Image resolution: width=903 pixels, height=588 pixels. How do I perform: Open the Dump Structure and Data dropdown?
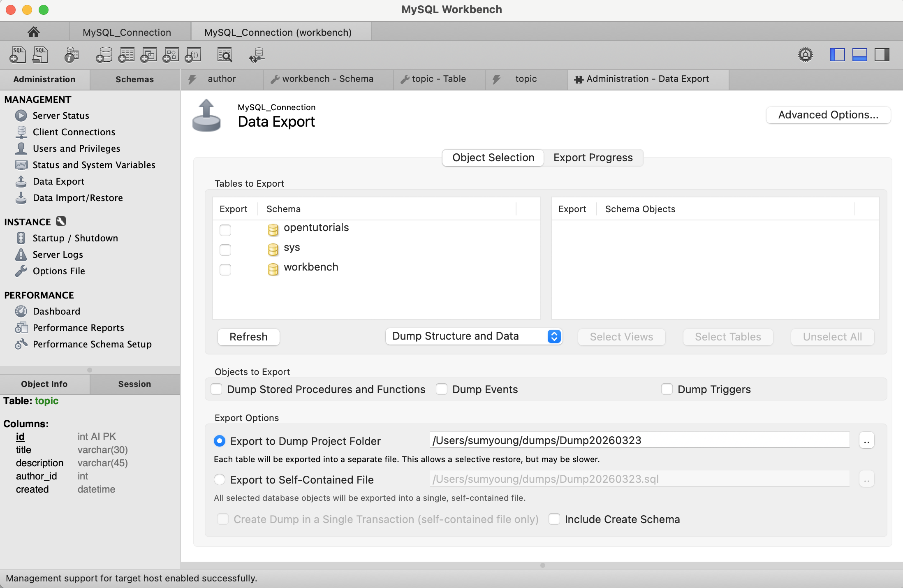click(473, 336)
